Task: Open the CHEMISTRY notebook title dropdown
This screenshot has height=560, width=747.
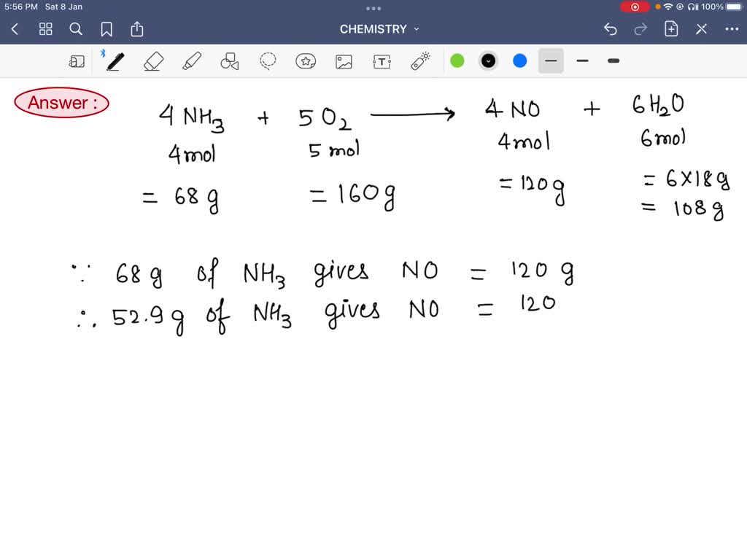Action: tap(417, 29)
